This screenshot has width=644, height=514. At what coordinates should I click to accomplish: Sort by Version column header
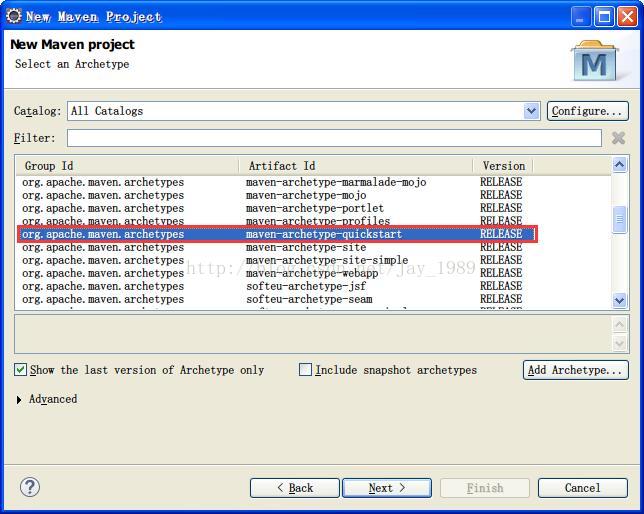(x=503, y=166)
